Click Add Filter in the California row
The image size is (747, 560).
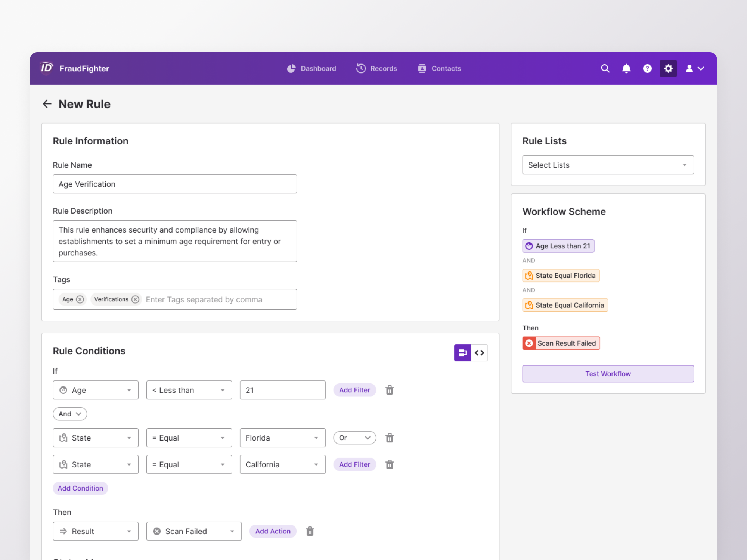[x=354, y=464]
